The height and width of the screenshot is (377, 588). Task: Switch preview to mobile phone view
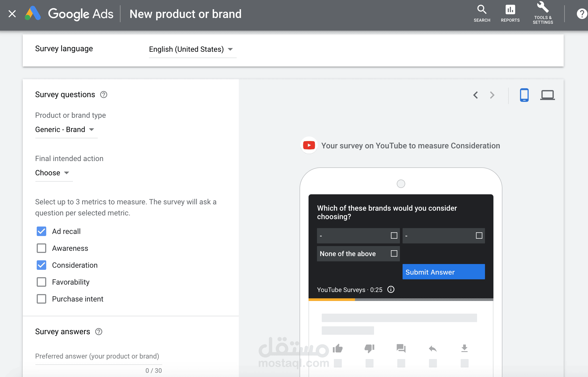524,95
